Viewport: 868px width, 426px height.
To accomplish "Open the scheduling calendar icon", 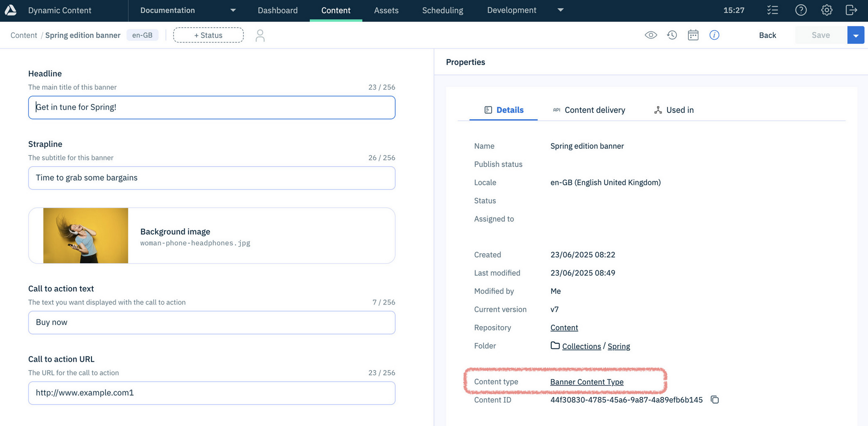I will (x=693, y=35).
